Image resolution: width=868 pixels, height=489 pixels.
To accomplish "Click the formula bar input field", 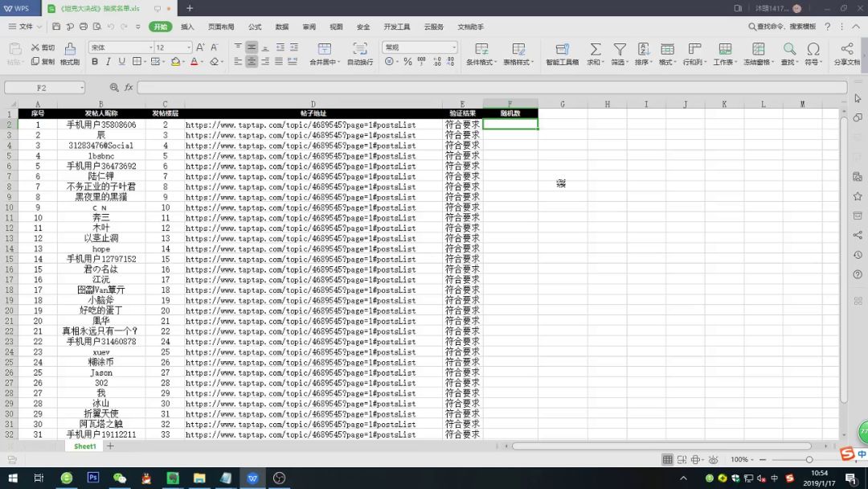I will point(492,88).
